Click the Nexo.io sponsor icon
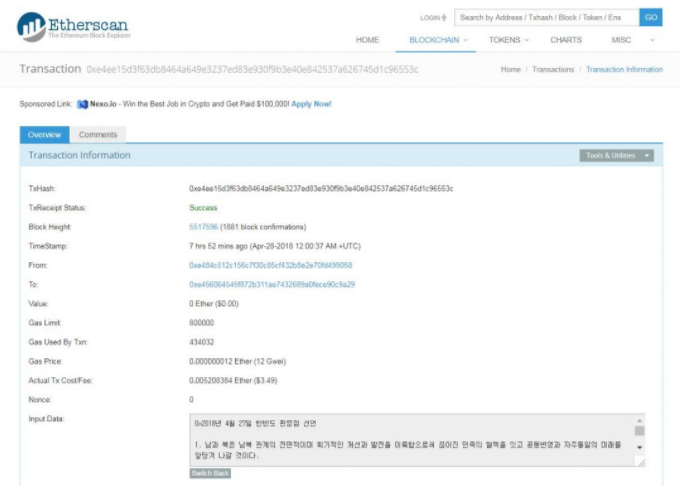The width and height of the screenshot is (680, 497). tap(83, 104)
